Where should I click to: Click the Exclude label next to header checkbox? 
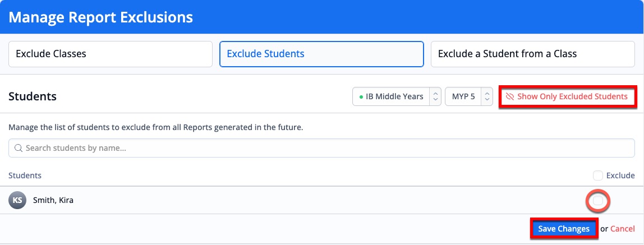coord(620,175)
